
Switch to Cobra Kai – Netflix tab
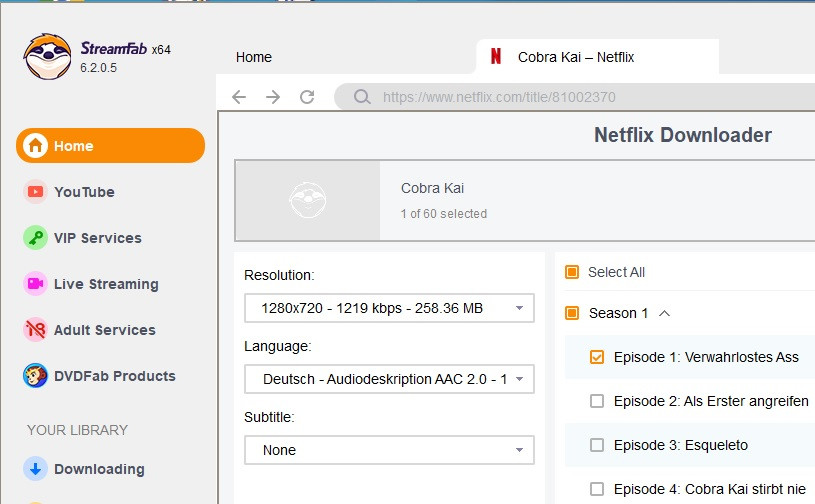tap(575, 57)
